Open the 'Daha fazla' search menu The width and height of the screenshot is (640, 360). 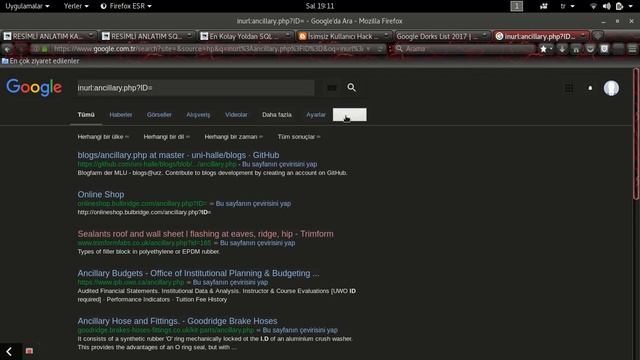coord(277,115)
